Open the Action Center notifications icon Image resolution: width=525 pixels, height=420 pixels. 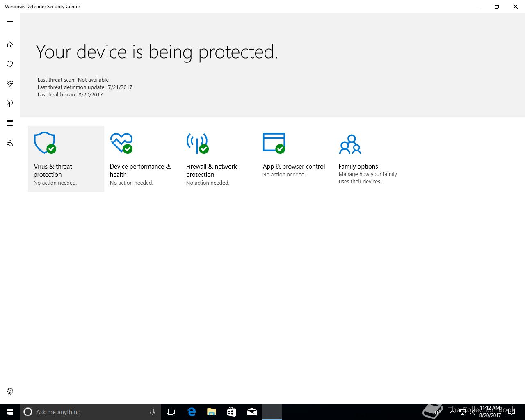pos(511,412)
